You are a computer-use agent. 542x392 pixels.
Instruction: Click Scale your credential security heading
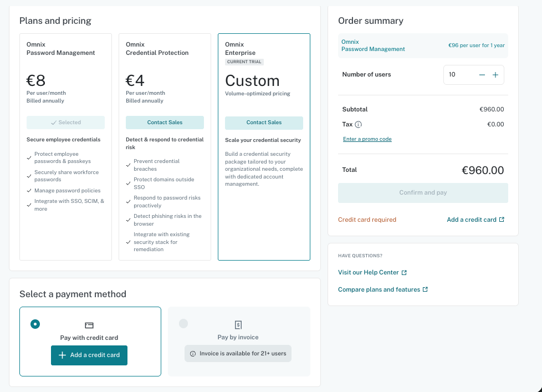pyautogui.click(x=263, y=140)
